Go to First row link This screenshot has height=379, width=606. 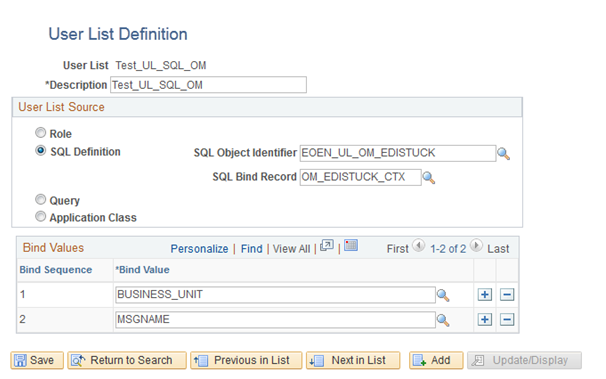(x=397, y=249)
